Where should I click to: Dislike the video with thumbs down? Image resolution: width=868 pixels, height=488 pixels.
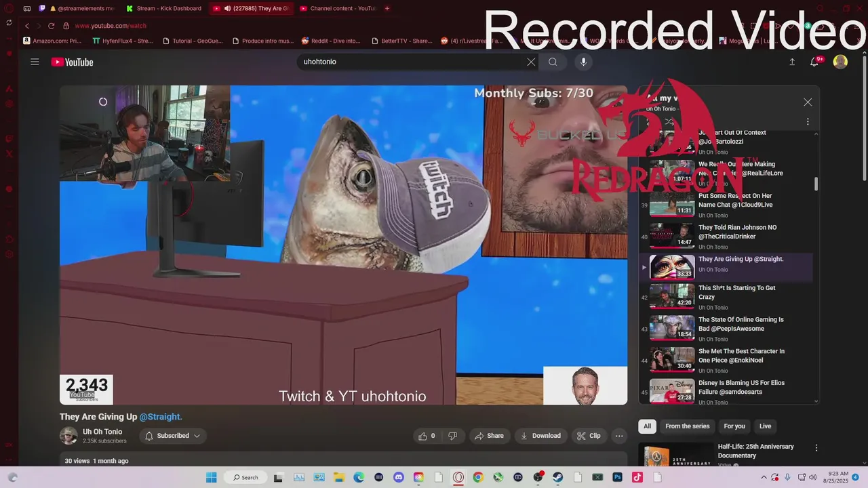452,436
